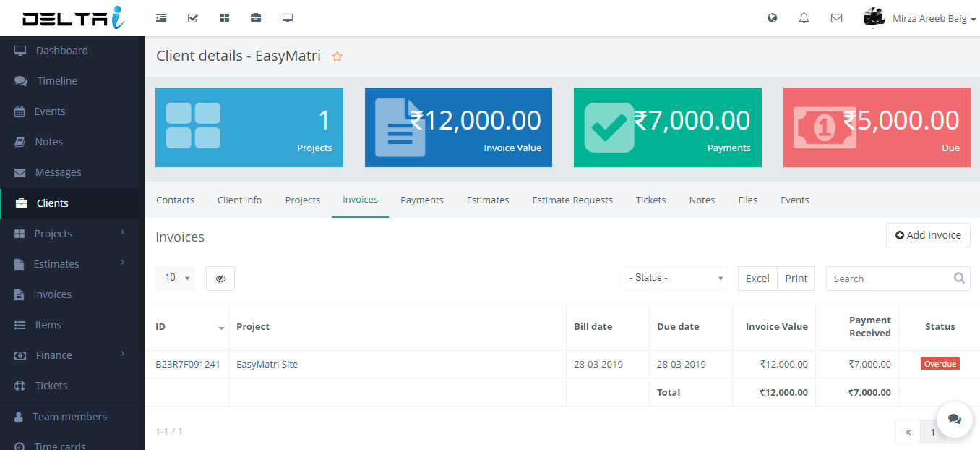This screenshot has height=450, width=980.
Task: Switch to the Payments tab
Action: click(422, 200)
